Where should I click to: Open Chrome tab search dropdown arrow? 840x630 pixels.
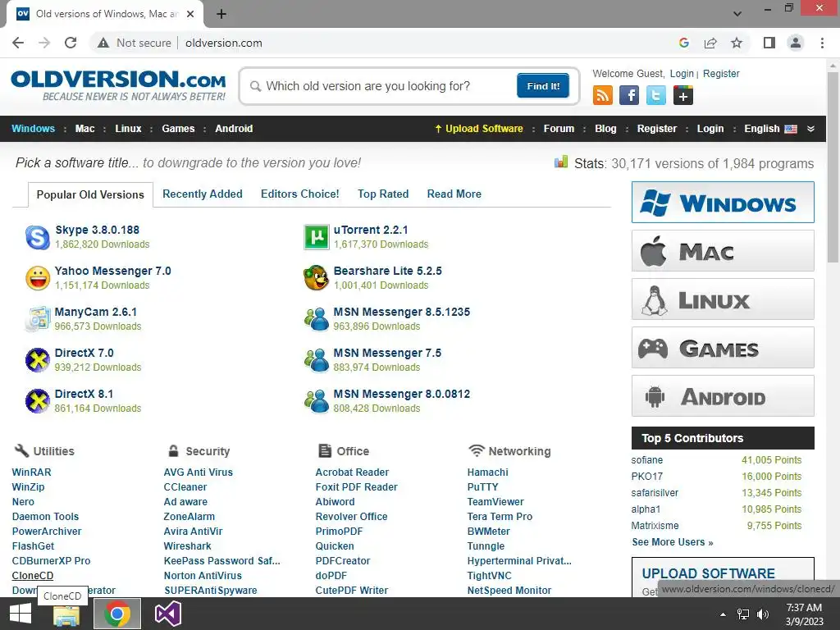tap(737, 13)
